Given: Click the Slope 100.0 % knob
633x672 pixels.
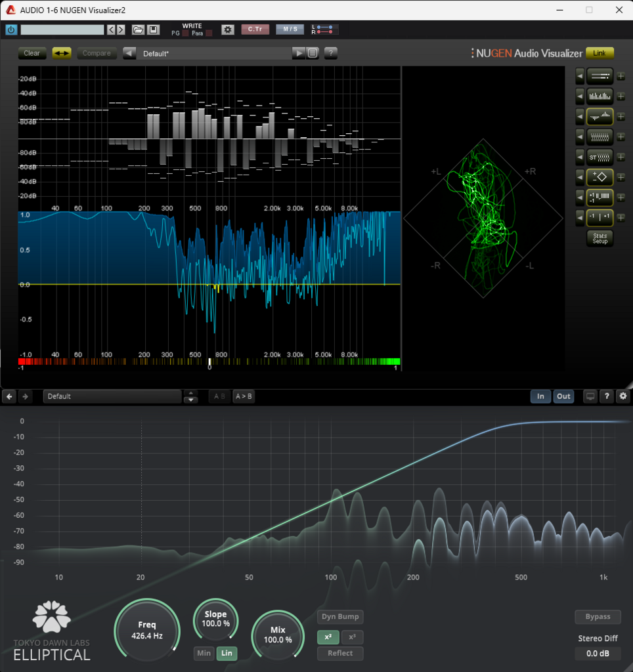Looking at the screenshot, I should click(216, 619).
